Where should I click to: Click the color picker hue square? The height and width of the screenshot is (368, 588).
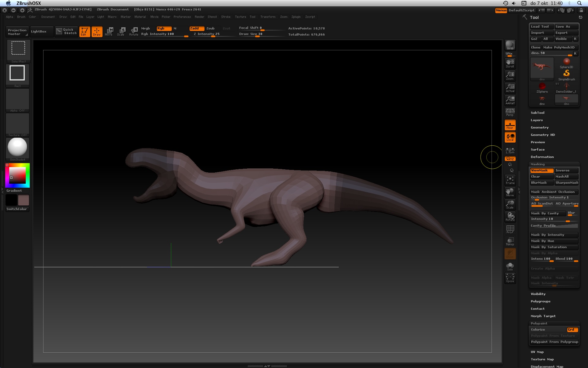(17, 175)
